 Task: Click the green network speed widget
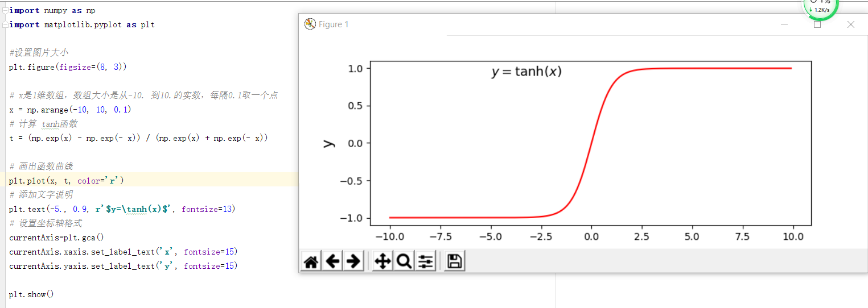point(821,8)
